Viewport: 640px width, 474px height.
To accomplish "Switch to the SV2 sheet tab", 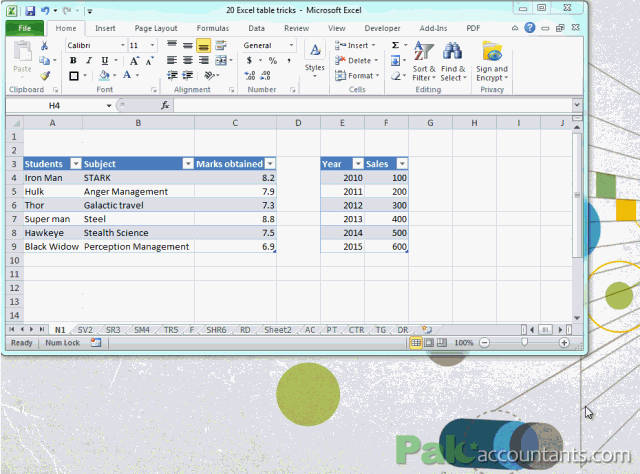I will pos(85,329).
